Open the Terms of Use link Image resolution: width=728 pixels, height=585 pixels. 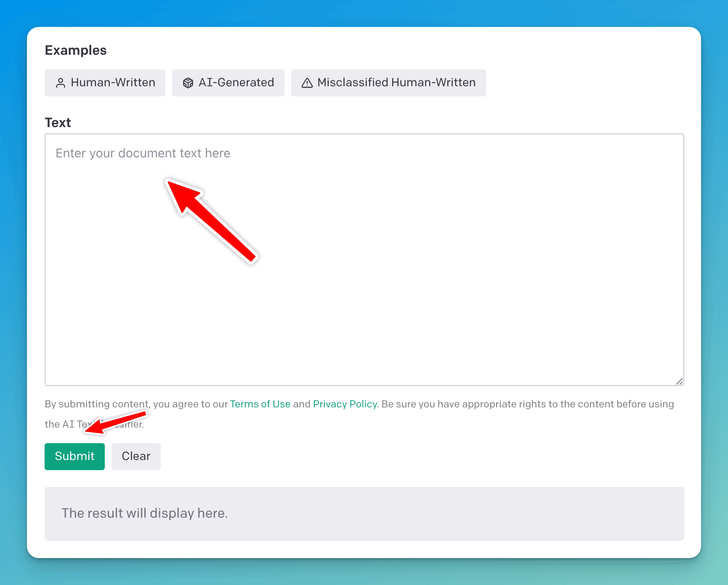[260, 404]
